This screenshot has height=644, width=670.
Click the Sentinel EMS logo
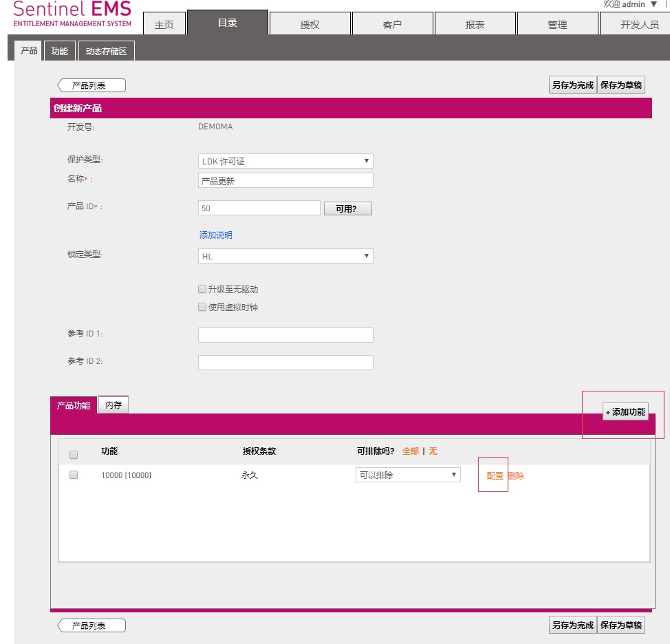(72, 14)
